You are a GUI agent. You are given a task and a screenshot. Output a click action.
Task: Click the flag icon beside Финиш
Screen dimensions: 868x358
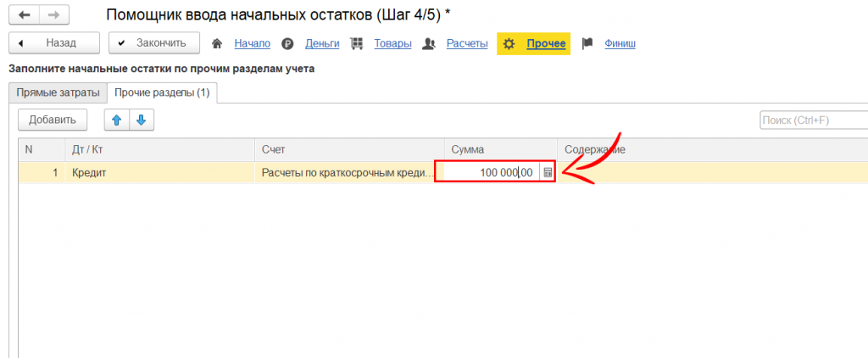coord(587,43)
